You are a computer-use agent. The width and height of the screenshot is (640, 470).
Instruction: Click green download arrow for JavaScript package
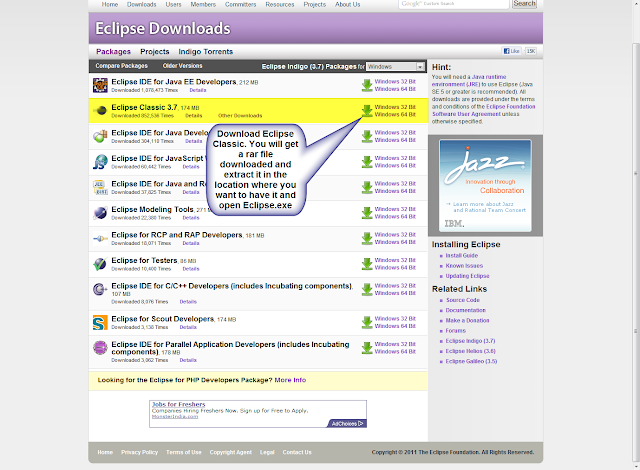tap(367, 162)
